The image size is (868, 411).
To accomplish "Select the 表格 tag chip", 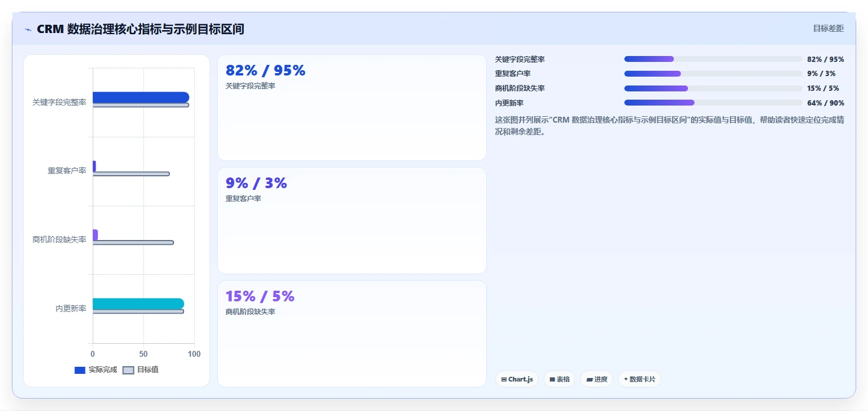I will (x=559, y=379).
